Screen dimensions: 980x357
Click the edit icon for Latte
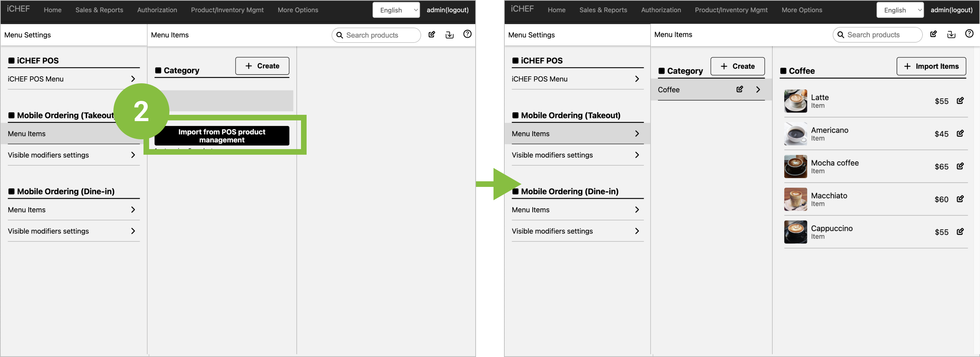click(x=960, y=101)
